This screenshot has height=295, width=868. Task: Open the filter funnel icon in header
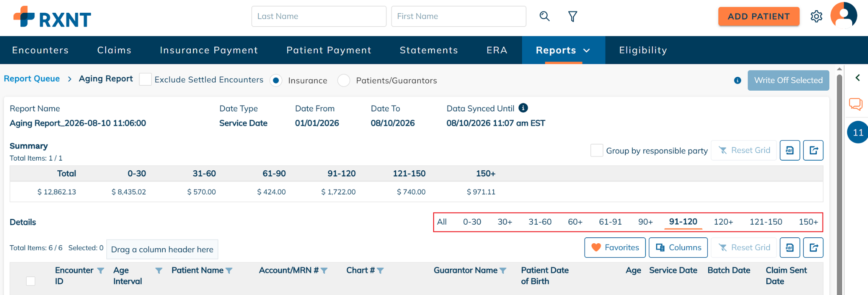tap(573, 17)
